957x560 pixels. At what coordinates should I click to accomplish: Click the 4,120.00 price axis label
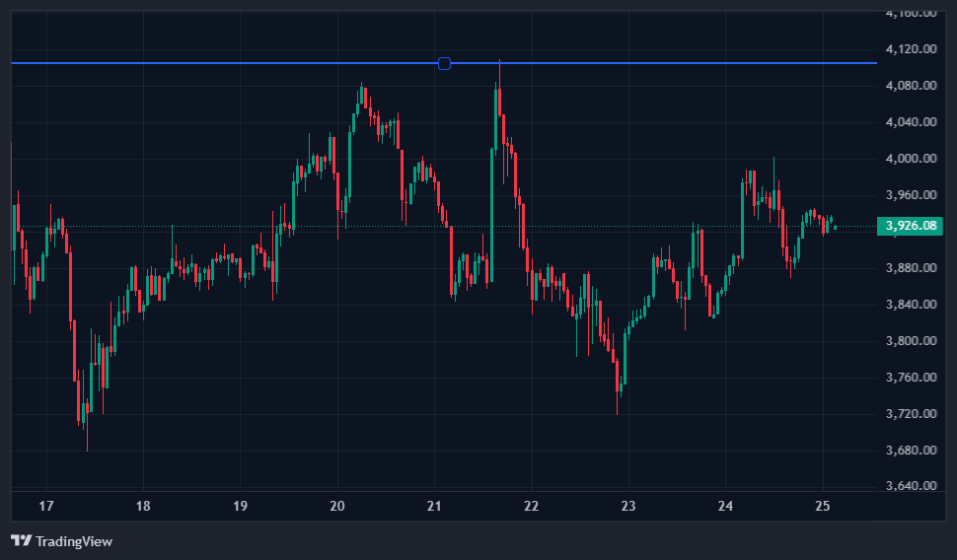(910, 49)
